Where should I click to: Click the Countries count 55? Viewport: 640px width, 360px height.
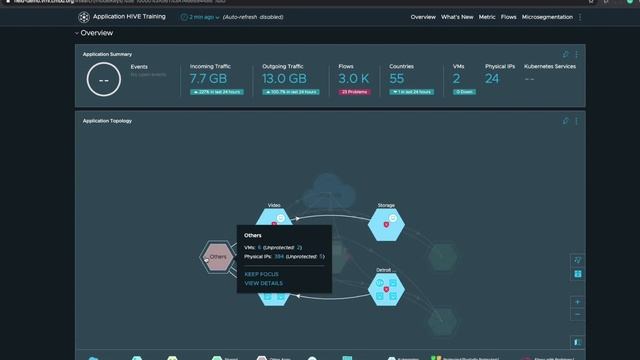tap(396, 78)
